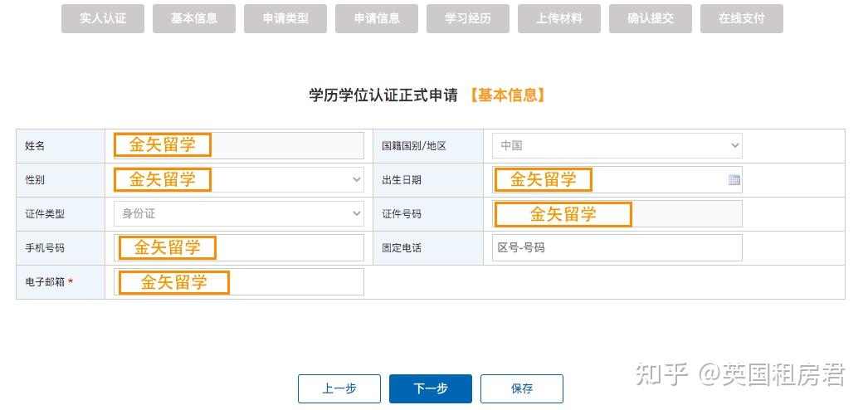
Task: Select the 在线支付 step tab
Action: click(742, 18)
